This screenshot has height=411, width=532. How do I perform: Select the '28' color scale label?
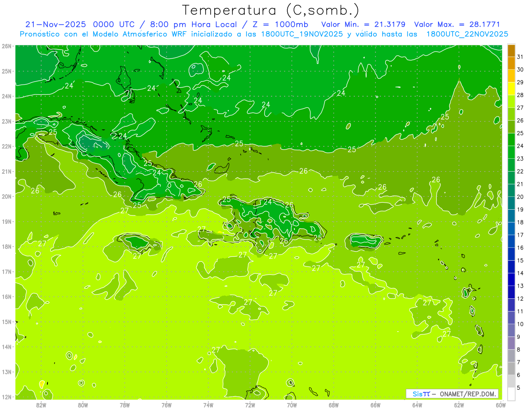520,95
